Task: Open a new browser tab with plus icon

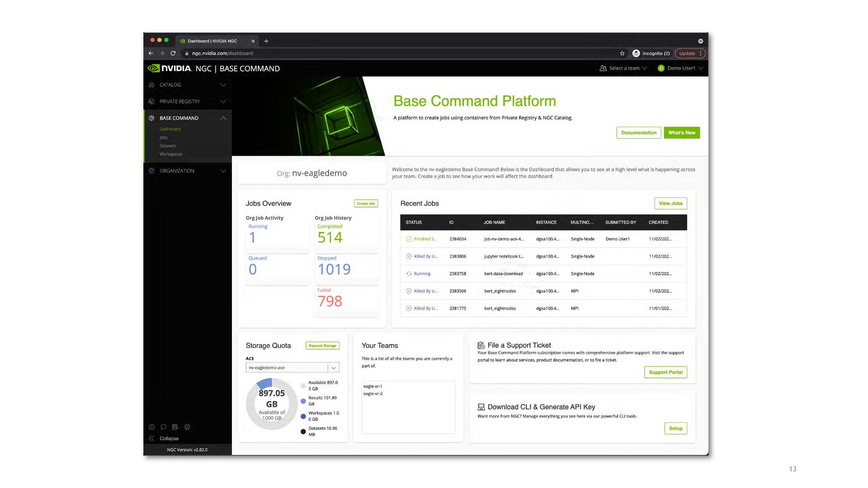Action: click(x=266, y=41)
